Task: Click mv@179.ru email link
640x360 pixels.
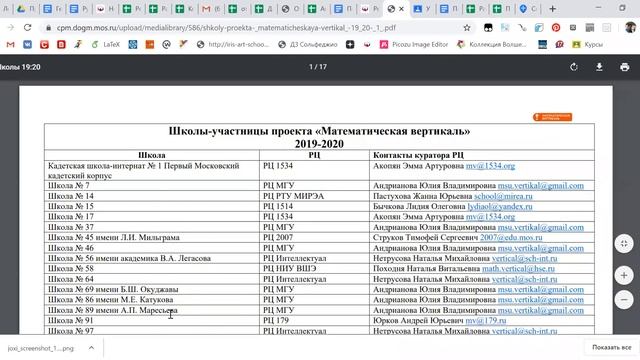Action: coord(486,321)
